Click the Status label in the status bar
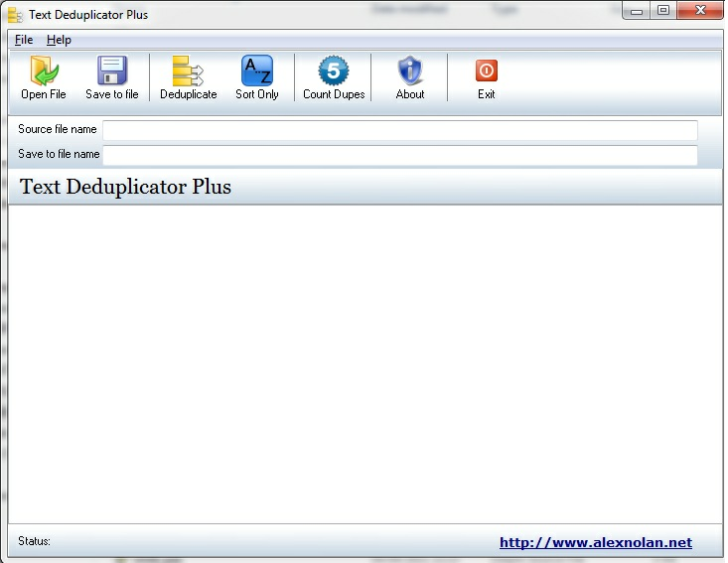Screen dimensions: 728x563 35,541
